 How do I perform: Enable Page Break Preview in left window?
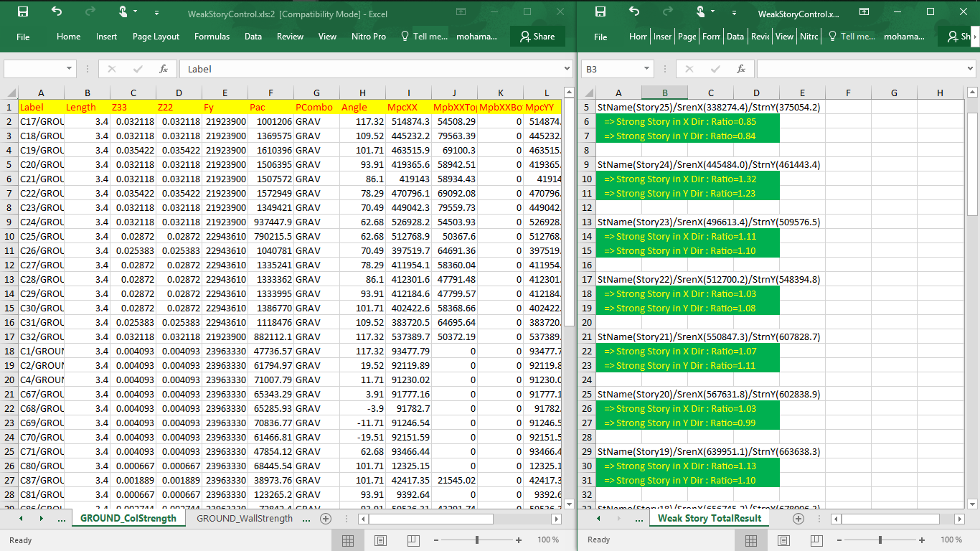413,540
